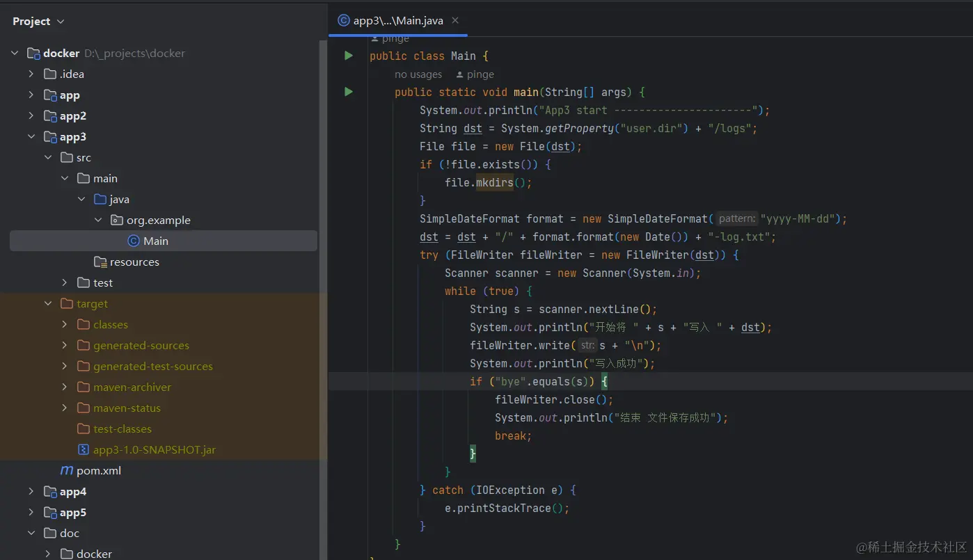973x560 pixels.
Task: Select the generated-test-sources folder row
Action: (x=164, y=366)
